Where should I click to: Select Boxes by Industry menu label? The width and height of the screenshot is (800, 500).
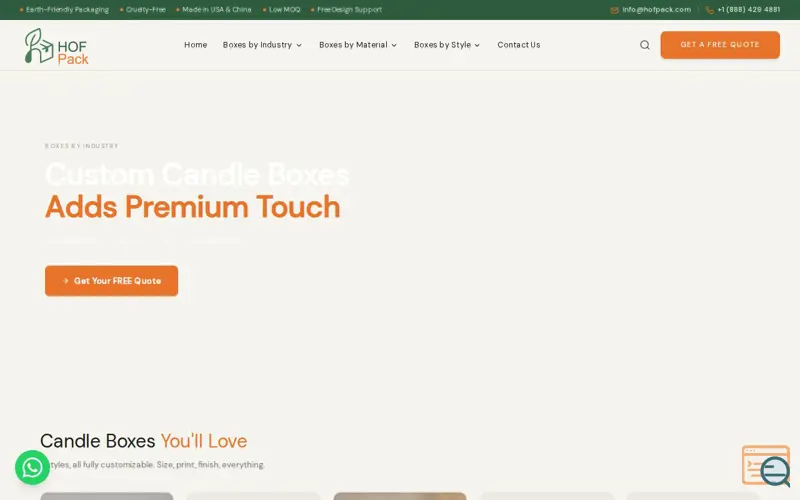[x=257, y=45]
